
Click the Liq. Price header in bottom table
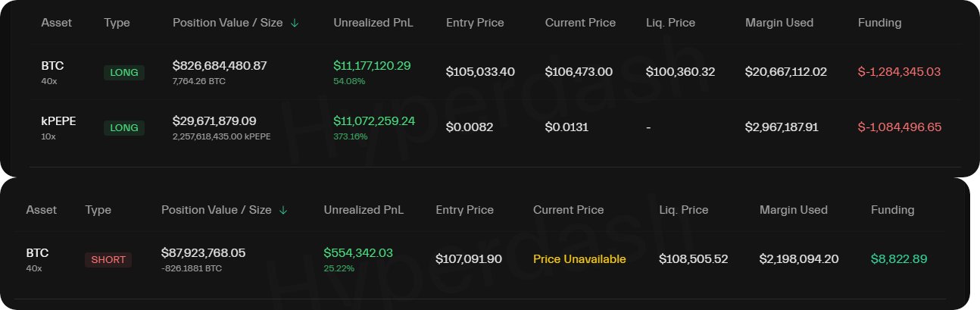point(684,210)
